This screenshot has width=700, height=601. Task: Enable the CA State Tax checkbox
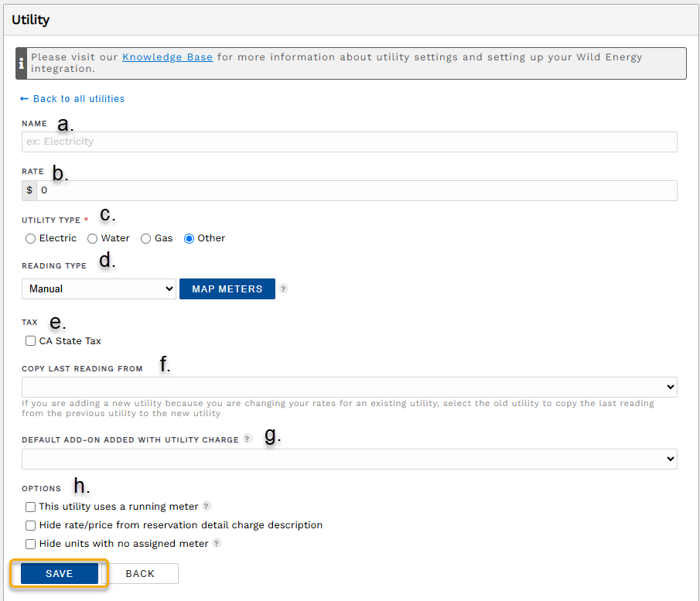[30, 340]
